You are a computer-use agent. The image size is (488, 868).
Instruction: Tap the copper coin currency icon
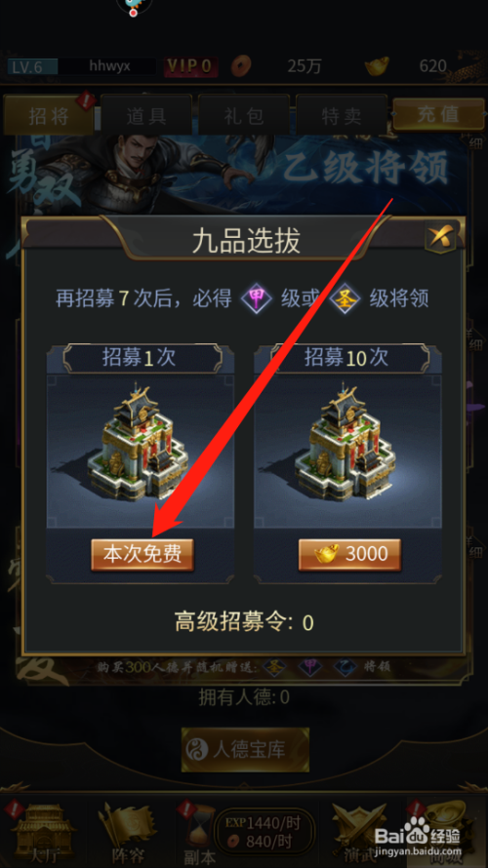click(x=241, y=66)
